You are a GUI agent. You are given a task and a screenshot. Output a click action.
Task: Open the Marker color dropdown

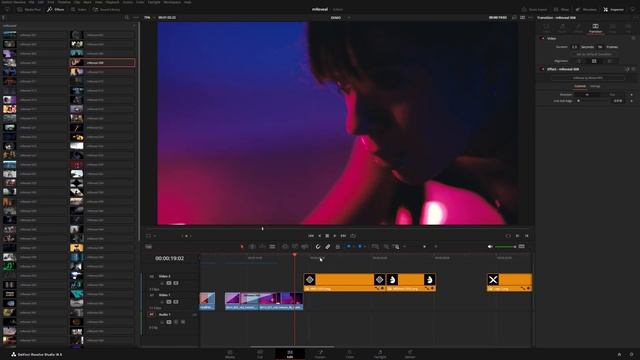[x=364, y=247]
